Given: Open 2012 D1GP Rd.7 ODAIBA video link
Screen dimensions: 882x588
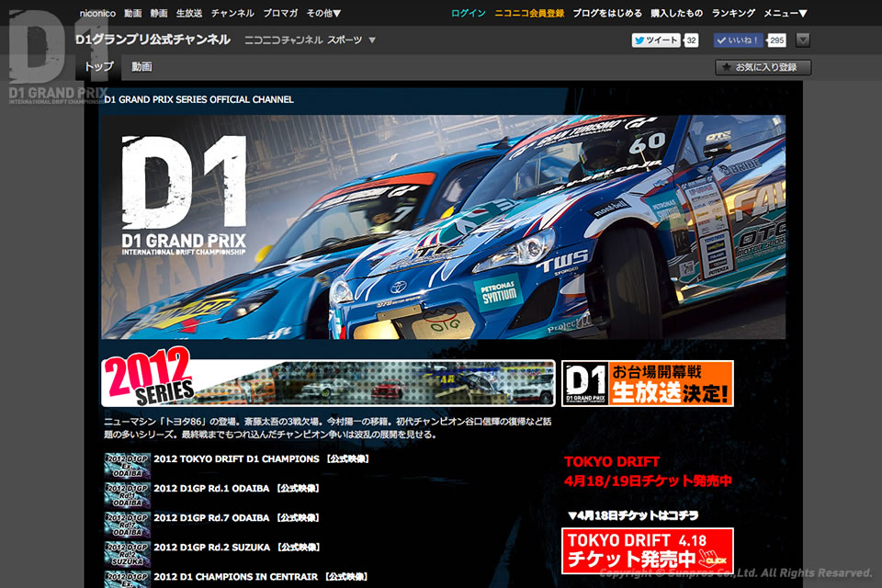Looking at the screenshot, I should (237, 517).
